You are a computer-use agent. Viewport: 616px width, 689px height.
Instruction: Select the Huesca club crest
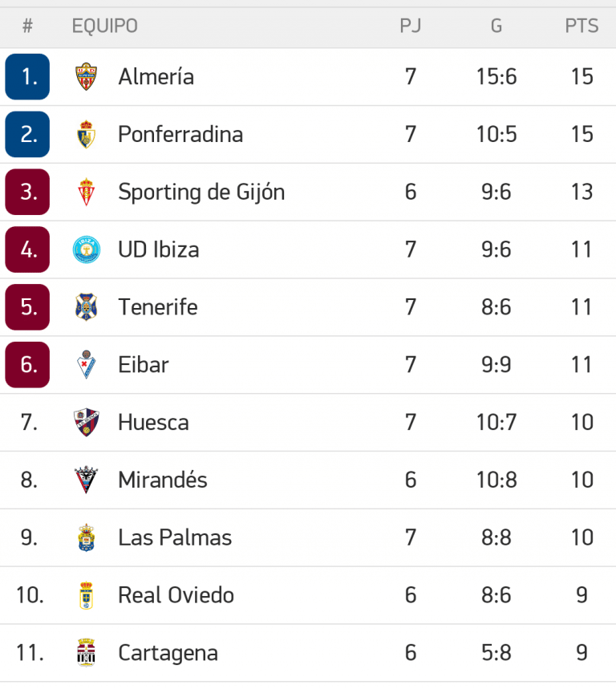[x=86, y=423]
